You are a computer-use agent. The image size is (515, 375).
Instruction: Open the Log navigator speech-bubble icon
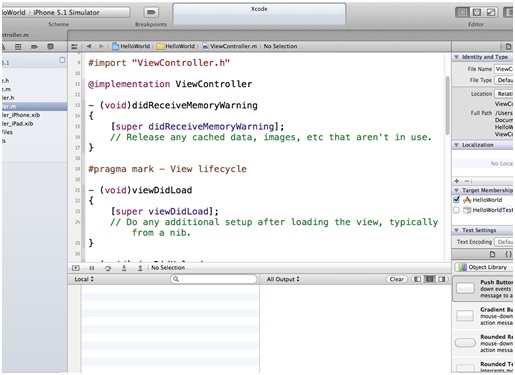[50, 47]
